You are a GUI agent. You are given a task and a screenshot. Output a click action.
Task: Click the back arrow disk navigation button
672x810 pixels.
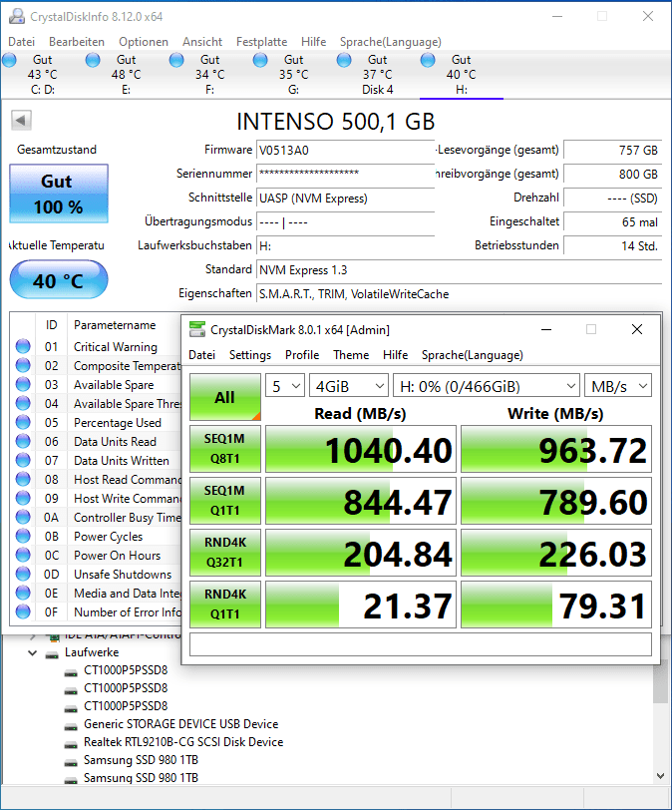pyautogui.click(x=21, y=121)
